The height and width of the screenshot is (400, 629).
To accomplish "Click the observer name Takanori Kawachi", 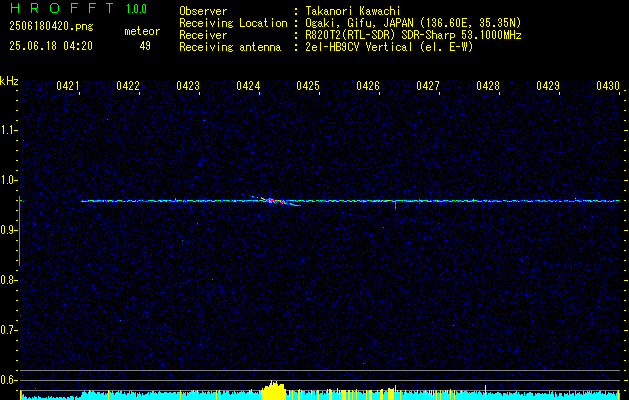I will (353, 11).
